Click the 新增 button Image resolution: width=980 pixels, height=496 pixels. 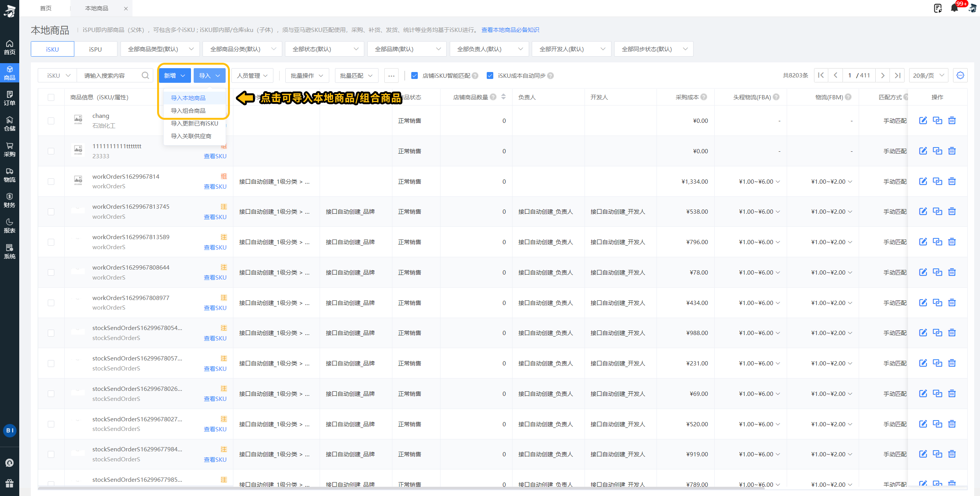(175, 75)
